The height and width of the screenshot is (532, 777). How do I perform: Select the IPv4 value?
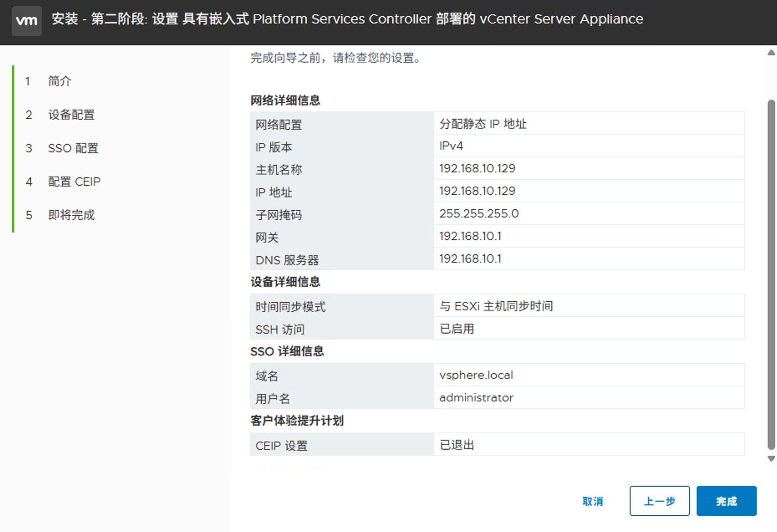[451, 146]
